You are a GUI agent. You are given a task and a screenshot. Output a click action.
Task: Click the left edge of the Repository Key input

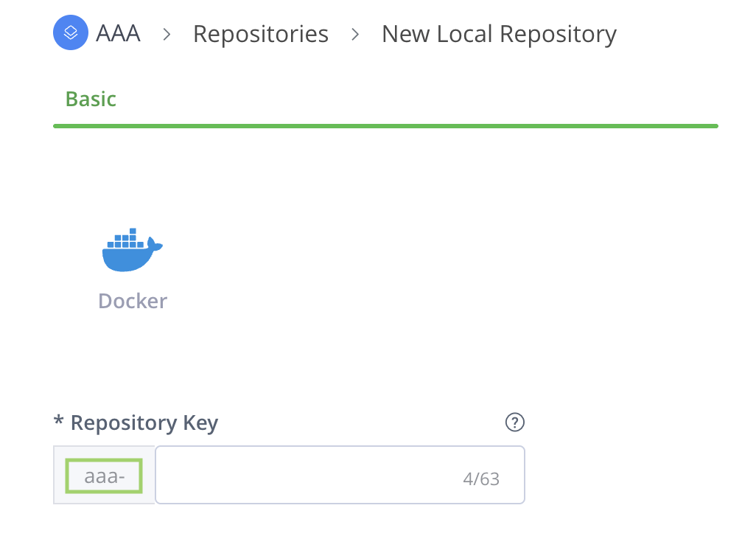coord(162,475)
